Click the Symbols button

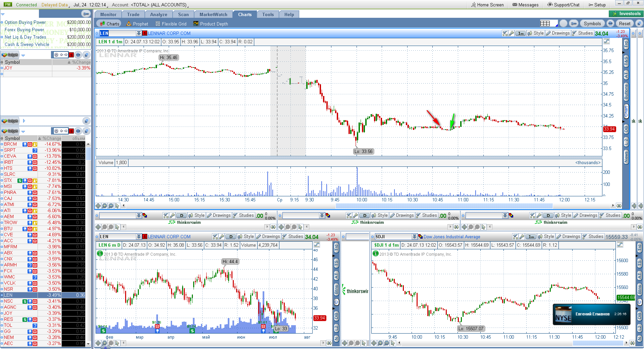point(592,23)
